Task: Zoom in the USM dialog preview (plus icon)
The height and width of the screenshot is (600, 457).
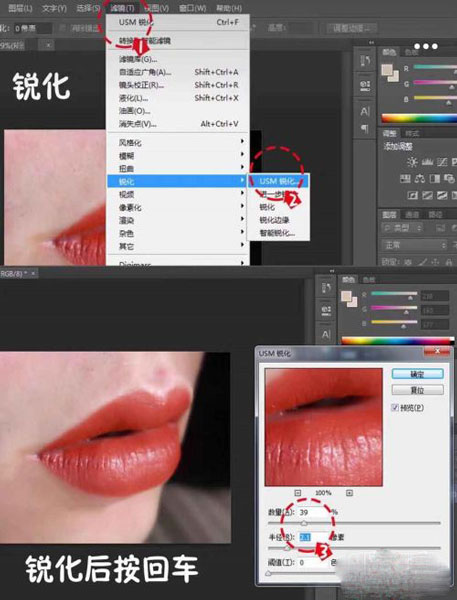Action: [x=349, y=493]
